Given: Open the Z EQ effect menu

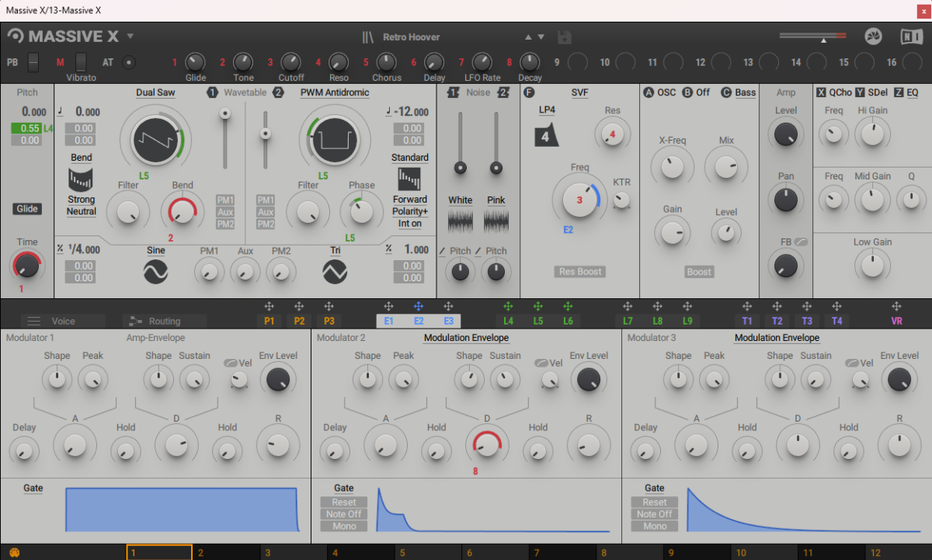Looking at the screenshot, I should point(912,92).
